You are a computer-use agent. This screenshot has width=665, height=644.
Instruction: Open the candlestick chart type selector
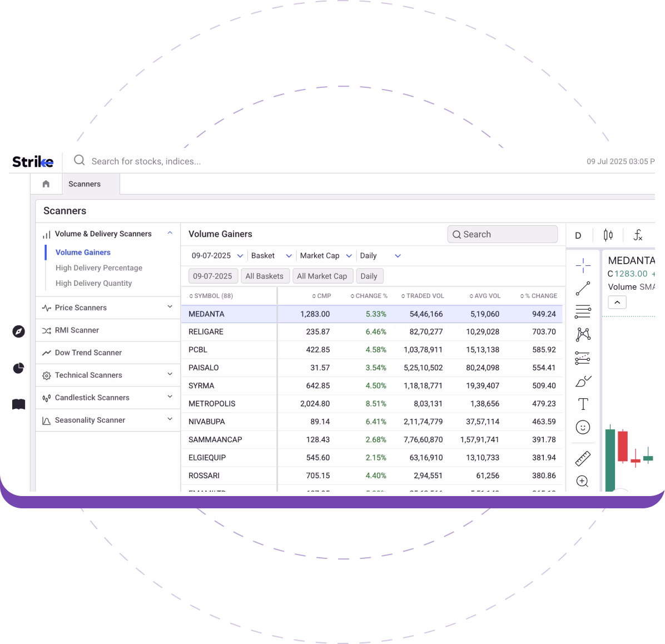pyautogui.click(x=608, y=235)
